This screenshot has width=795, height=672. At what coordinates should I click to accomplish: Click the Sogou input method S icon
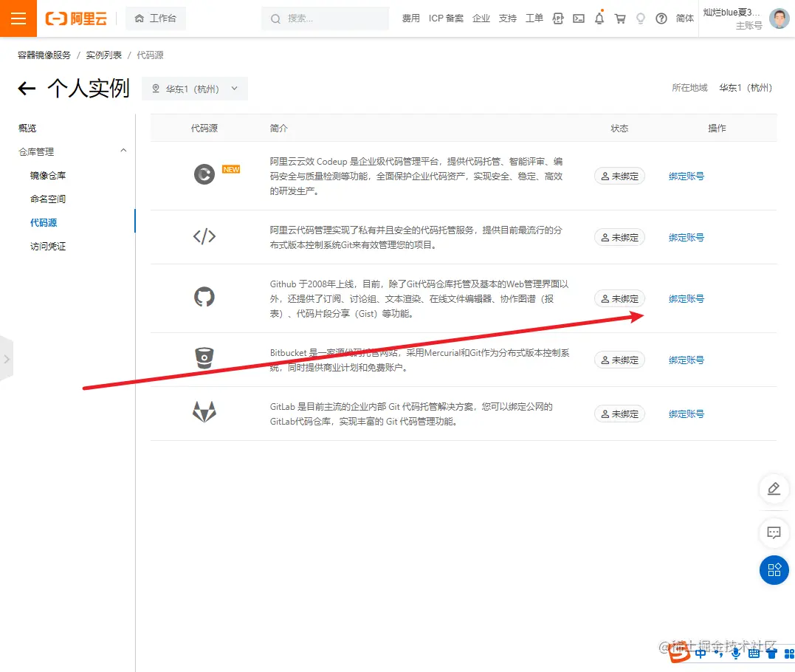679,652
